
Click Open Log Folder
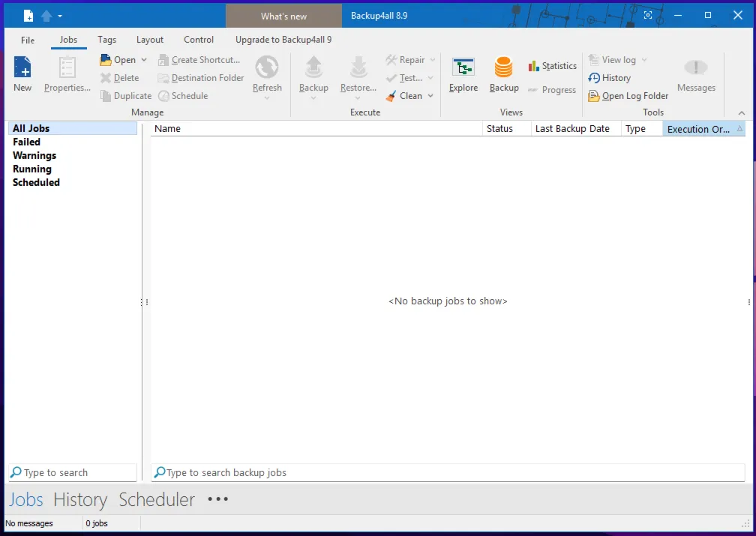[628, 96]
